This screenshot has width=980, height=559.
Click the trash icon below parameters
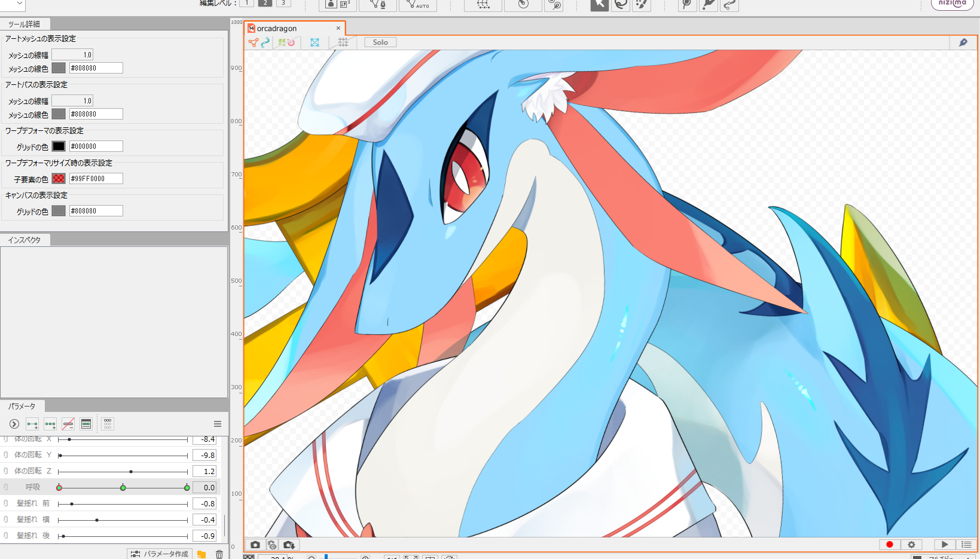point(219,554)
